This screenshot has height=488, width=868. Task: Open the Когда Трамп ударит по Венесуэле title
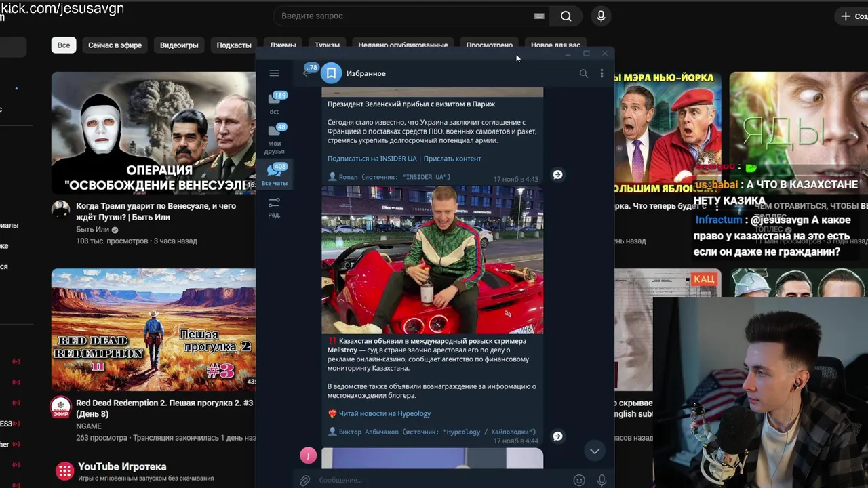click(x=156, y=211)
